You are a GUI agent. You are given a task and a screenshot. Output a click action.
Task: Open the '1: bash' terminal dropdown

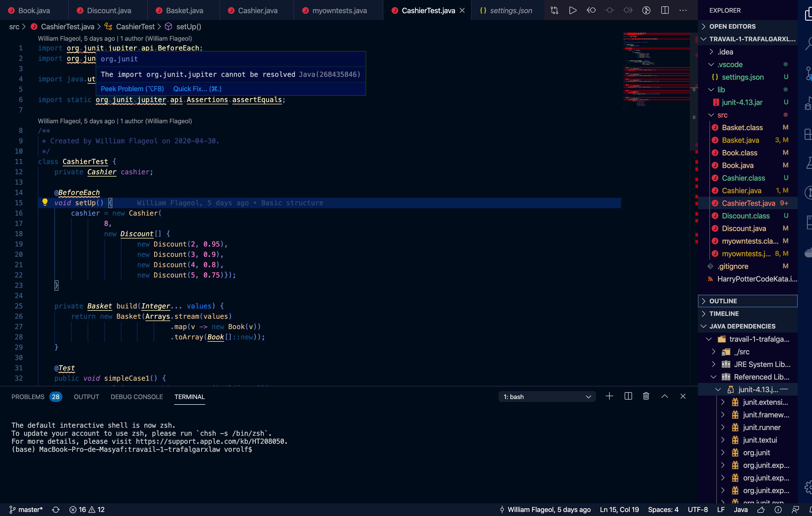click(x=547, y=397)
